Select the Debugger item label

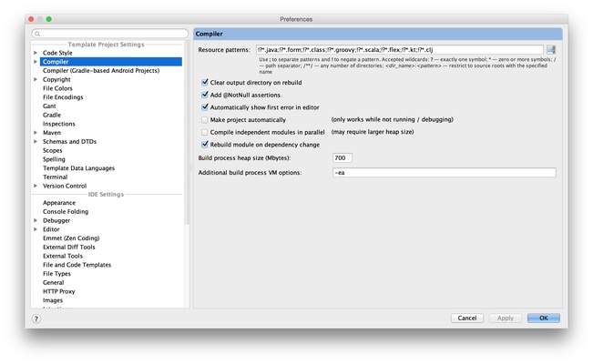(x=56, y=221)
